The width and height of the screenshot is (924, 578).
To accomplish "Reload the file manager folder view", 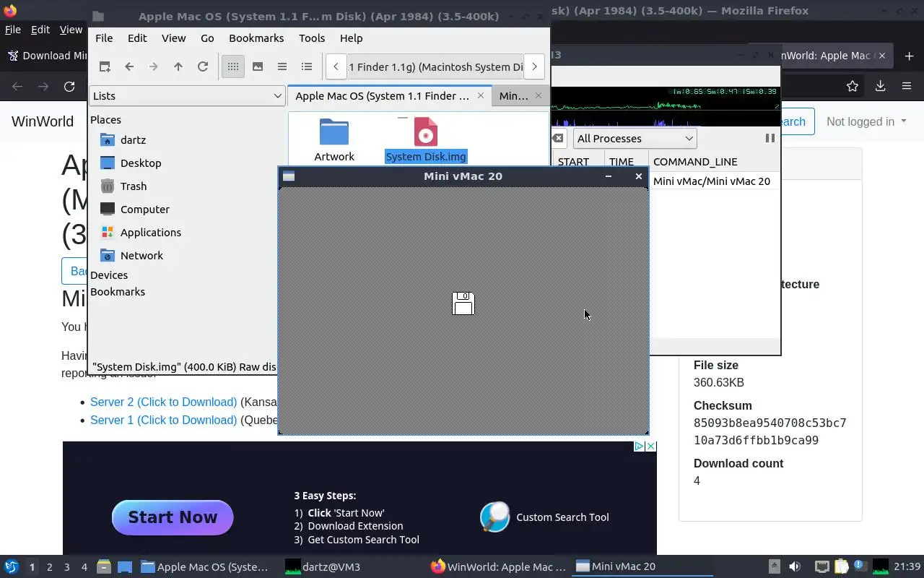I will (203, 66).
